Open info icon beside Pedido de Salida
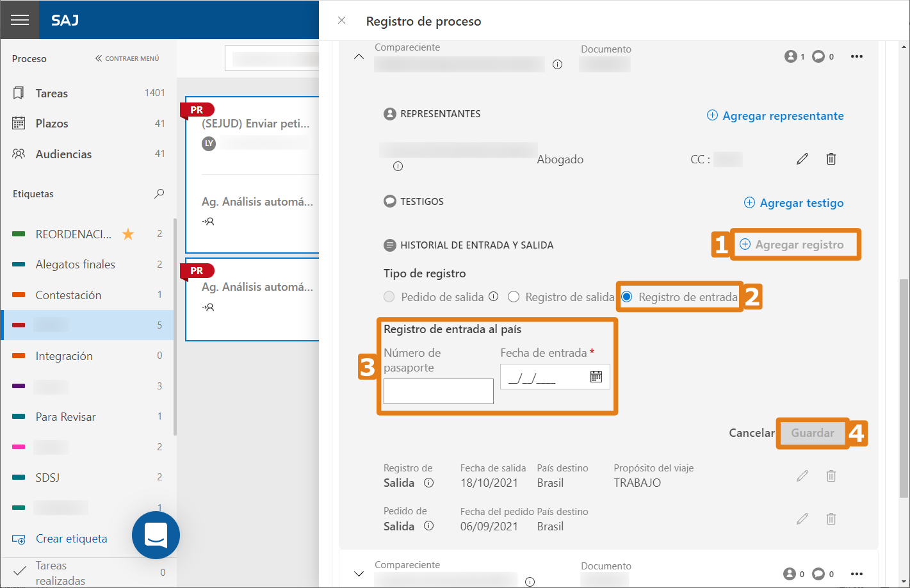This screenshot has width=910, height=588. [429, 526]
